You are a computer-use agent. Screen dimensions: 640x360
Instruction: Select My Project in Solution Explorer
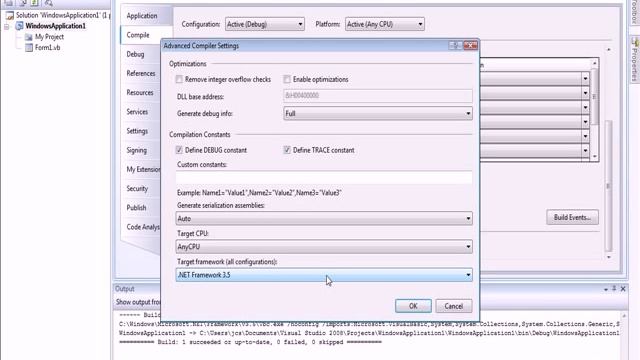[x=49, y=37]
